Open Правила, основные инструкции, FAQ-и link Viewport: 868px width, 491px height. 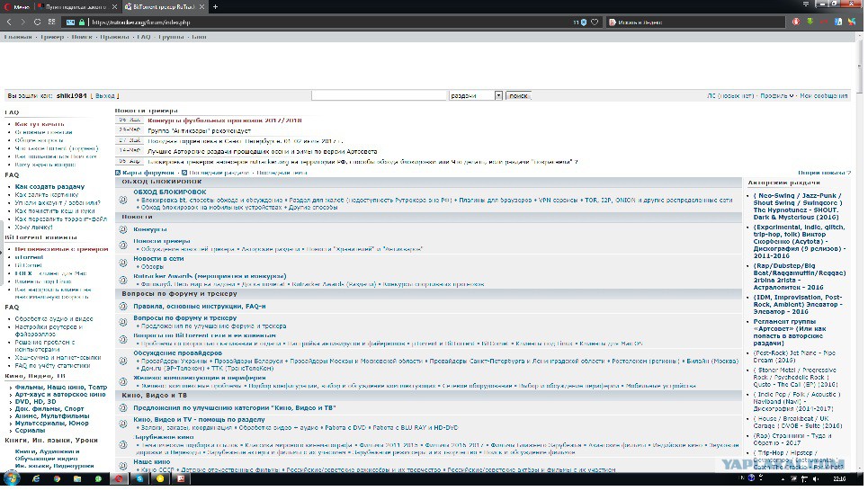200,306
